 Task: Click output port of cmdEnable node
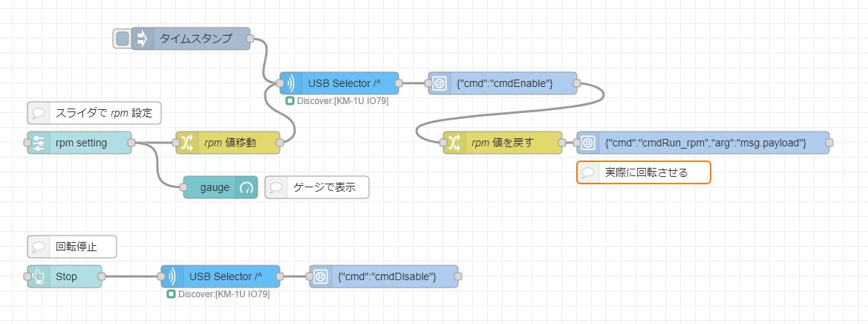point(577,84)
